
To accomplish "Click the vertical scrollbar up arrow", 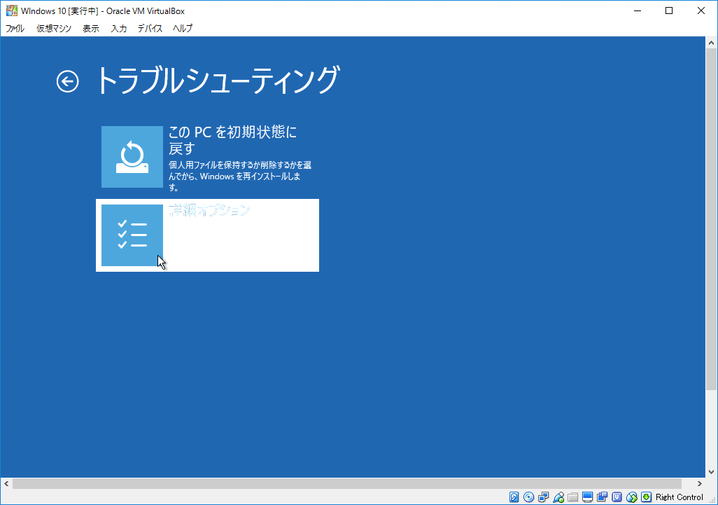I will (711, 43).
